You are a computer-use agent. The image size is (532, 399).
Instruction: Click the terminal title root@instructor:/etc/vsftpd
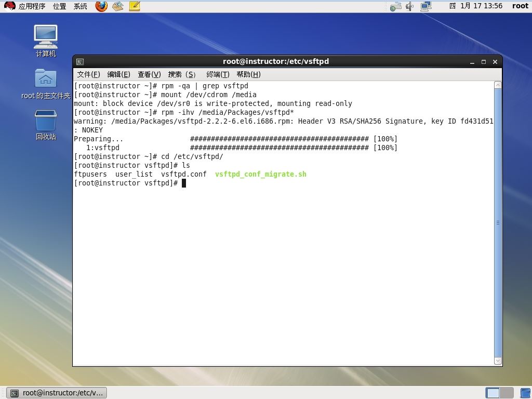pyautogui.click(x=275, y=61)
